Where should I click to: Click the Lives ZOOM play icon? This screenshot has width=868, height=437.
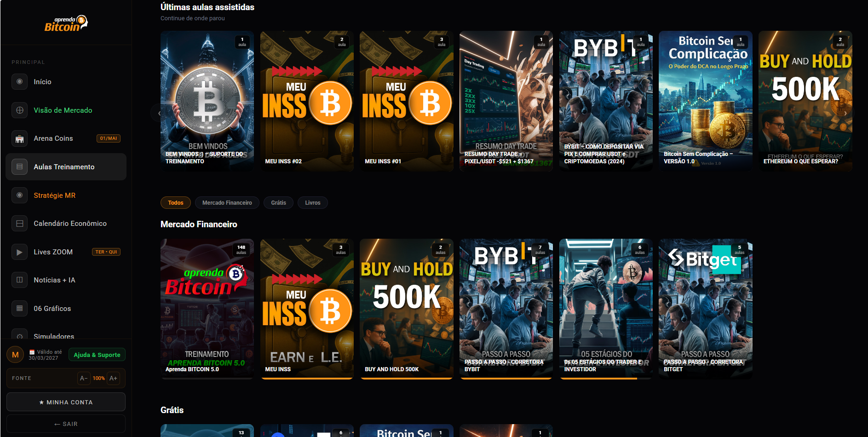19,252
